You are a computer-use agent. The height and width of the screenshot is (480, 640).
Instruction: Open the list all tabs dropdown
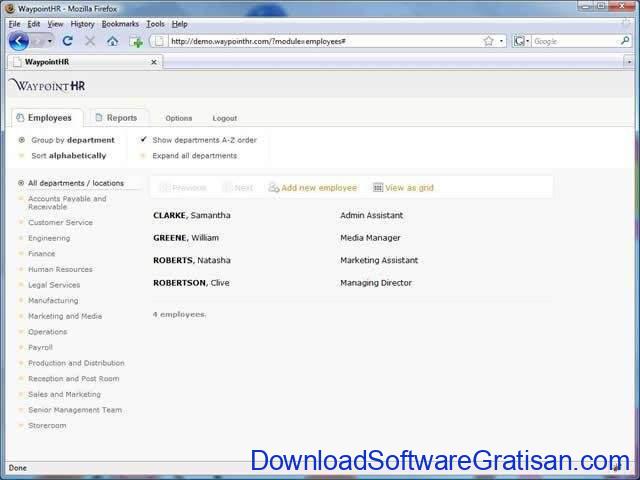(629, 62)
